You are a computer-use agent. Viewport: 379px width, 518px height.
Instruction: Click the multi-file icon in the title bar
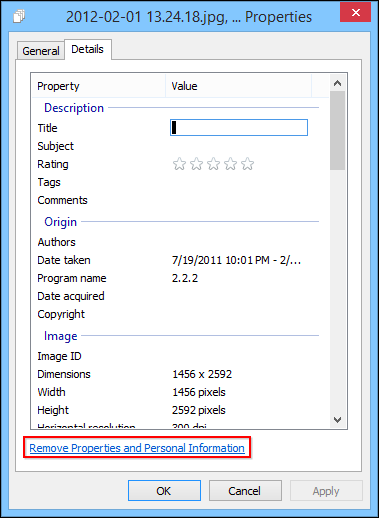coord(19,16)
